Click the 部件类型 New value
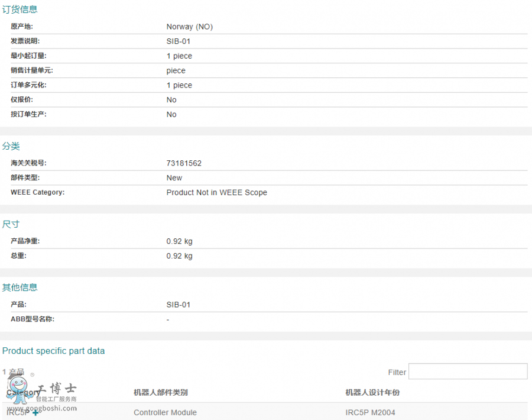This screenshot has height=420, width=532. pos(174,178)
